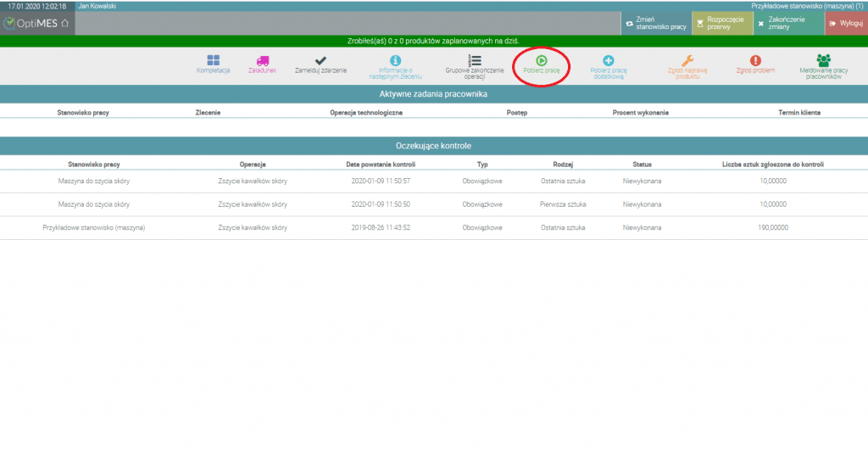Click the Zakończenie zmiany button
Image resolution: width=868 pixels, height=463 pixels.
[788, 23]
